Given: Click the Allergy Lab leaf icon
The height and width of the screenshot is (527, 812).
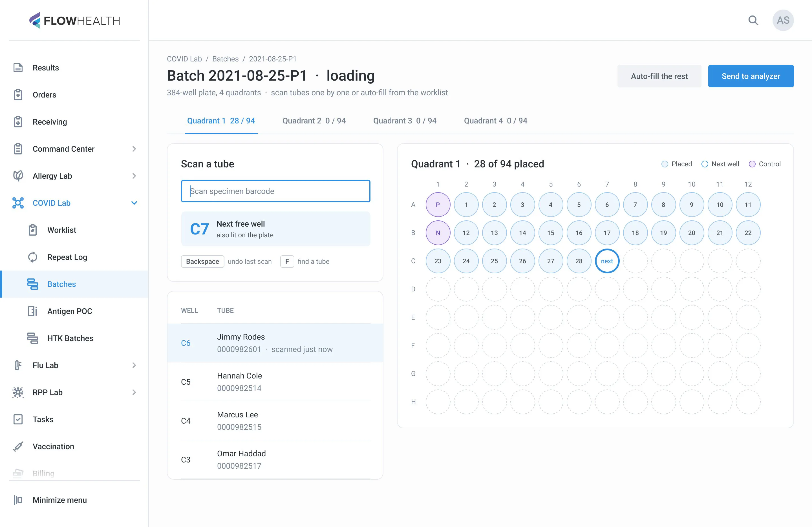Looking at the screenshot, I should pyautogui.click(x=18, y=176).
